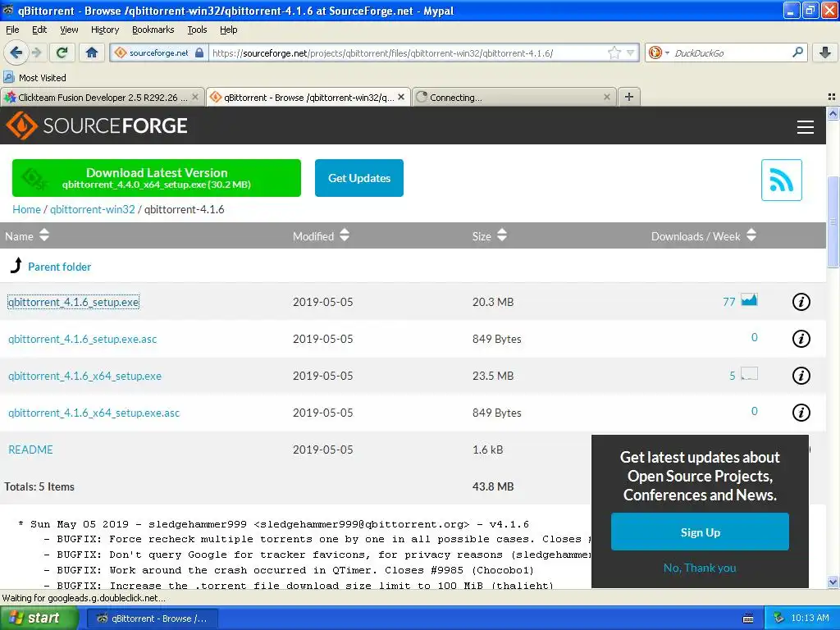Click the search magnifier icon
840x630 pixels.
pyautogui.click(x=797, y=52)
